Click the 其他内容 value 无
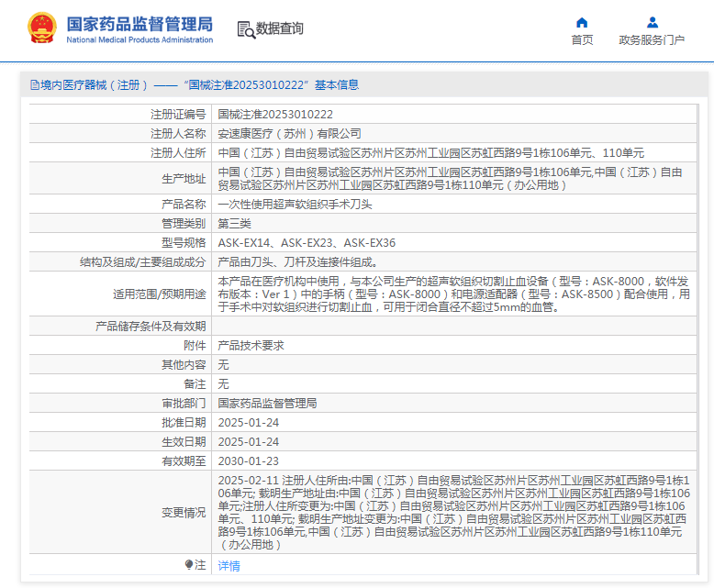This screenshot has width=714, height=588. pos(223,364)
